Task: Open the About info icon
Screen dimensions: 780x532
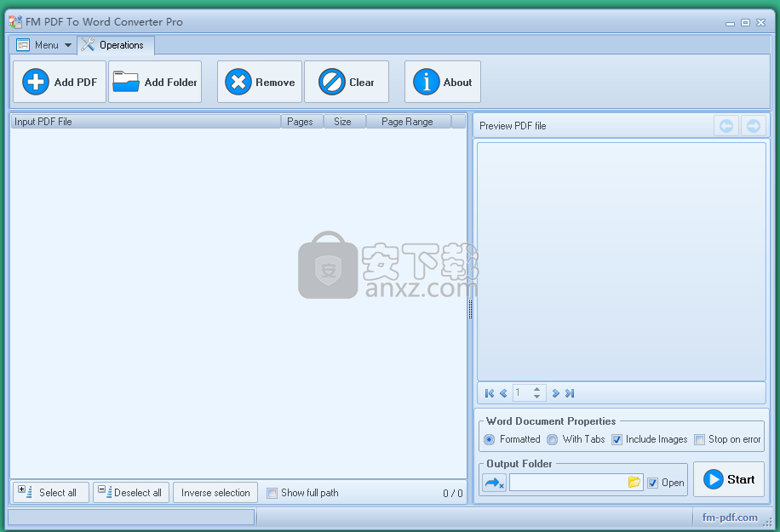Action: pyautogui.click(x=427, y=82)
